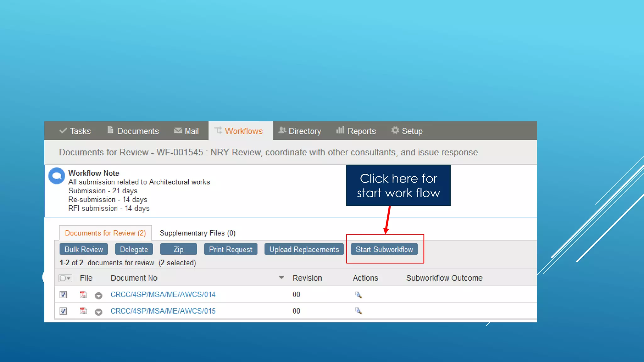Uncheck the AWCS/015 document checkbox
Viewport: 644px width, 362px height.
63,311
